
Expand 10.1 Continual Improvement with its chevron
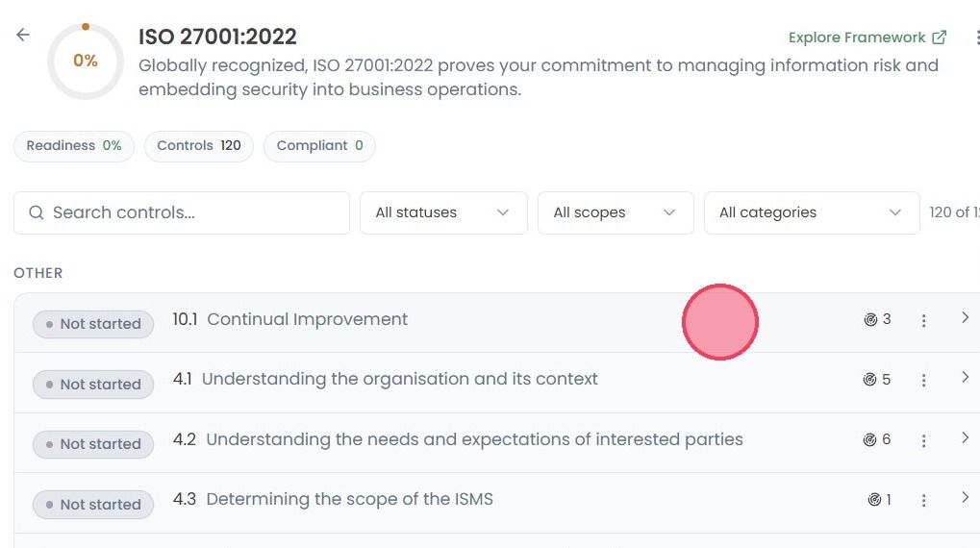click(x=965, y=318)
